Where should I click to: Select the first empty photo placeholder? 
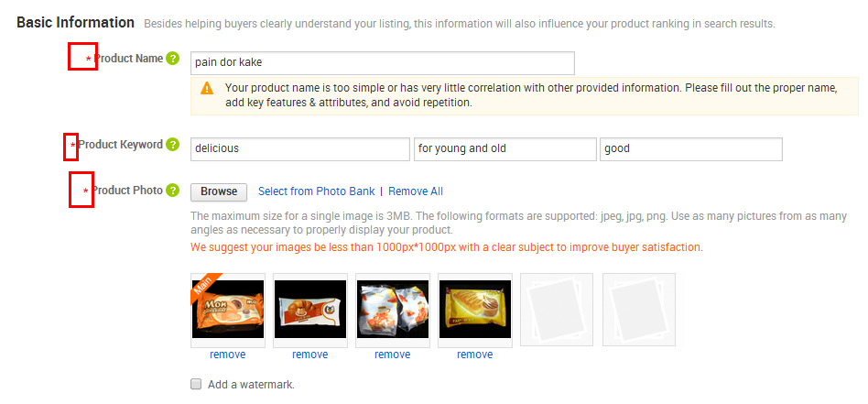[557, 310]
